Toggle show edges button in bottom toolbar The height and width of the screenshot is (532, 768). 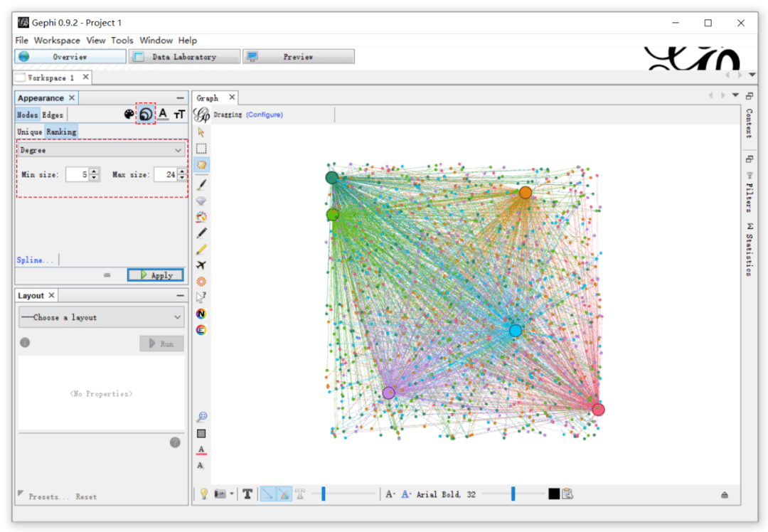267,494
